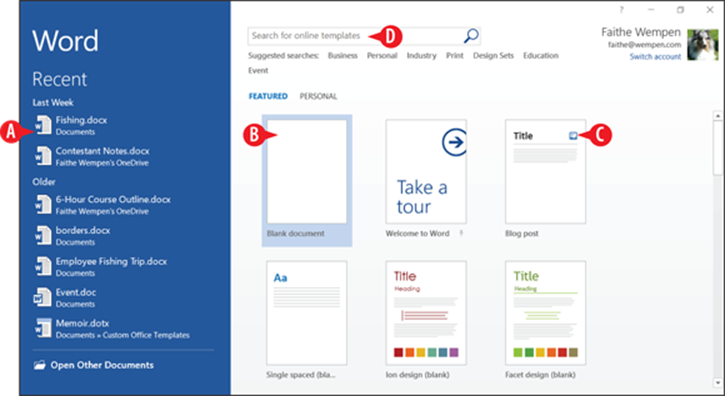Click the Switch account link
The width and height of the screenshot is (725, 396).
click(x=655, y=57)
